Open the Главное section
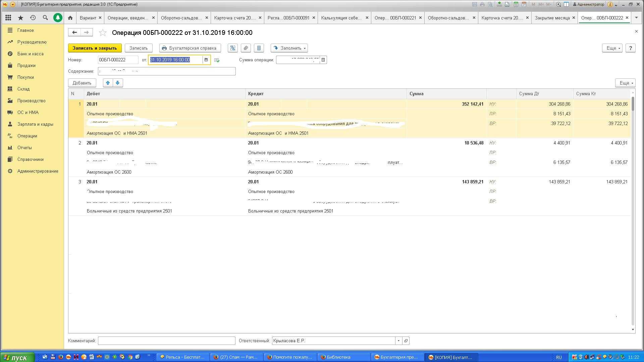 (25, 30)
